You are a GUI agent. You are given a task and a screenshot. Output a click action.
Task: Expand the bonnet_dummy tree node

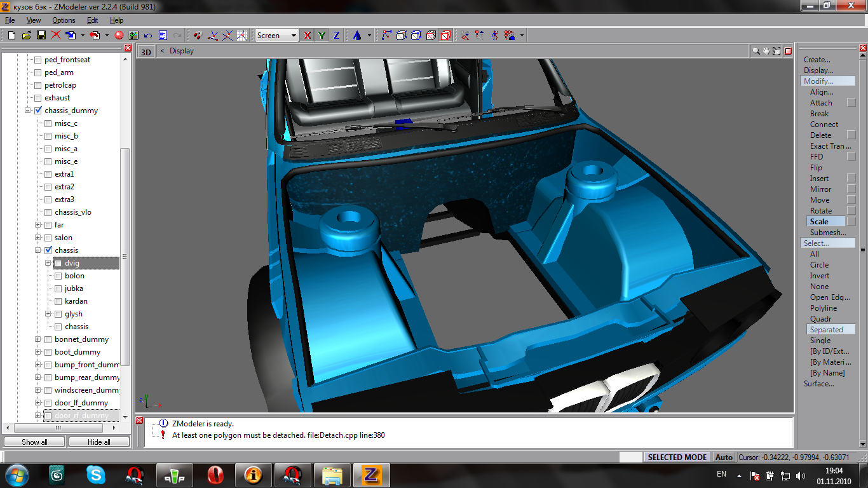[38, 339]
